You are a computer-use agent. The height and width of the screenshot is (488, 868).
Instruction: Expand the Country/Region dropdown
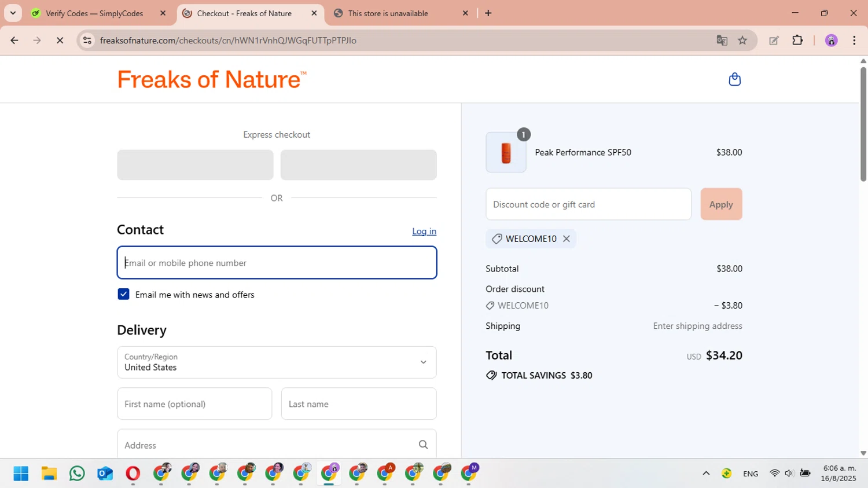(277, 362)
